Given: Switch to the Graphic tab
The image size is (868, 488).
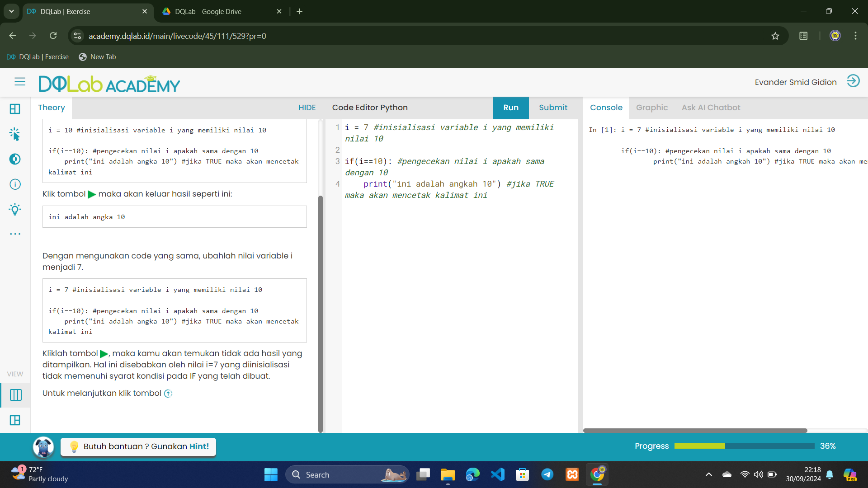Looking at the screenshot, I should click(x=651, y=108).
